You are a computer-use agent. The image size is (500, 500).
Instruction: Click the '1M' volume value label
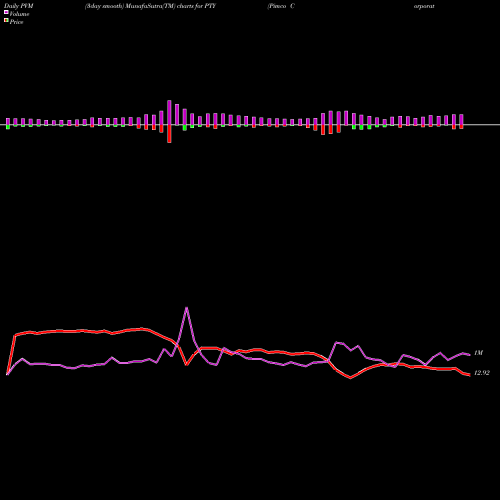pos(478,353)
